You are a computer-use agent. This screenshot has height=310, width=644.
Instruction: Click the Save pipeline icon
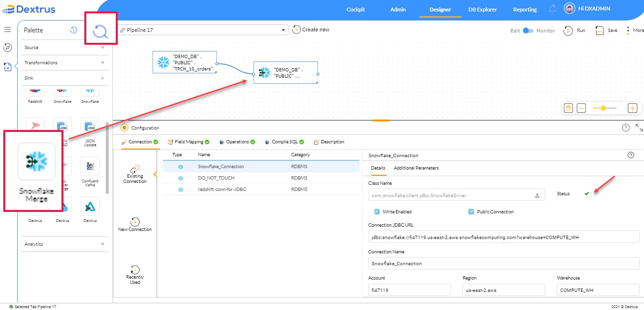[600, 30]
